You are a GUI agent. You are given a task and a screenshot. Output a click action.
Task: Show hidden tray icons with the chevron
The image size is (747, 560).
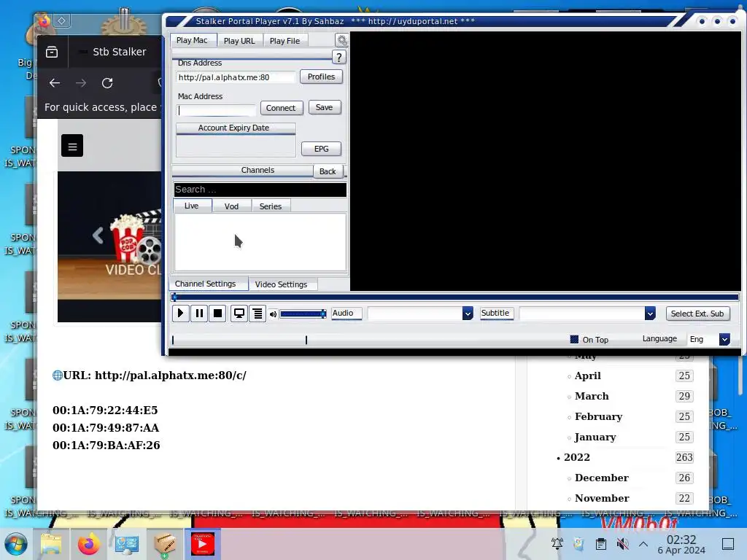coord(643,543)
